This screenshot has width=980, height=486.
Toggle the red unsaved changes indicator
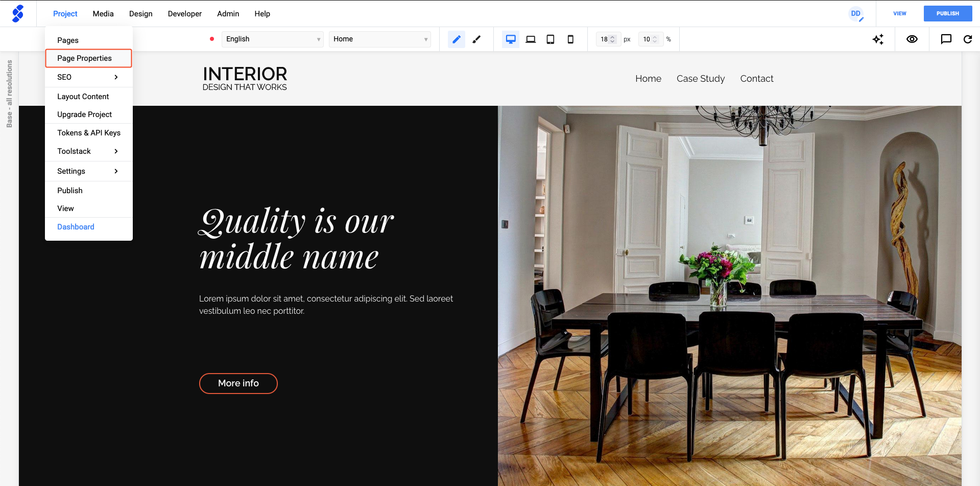pyautogui.click(x=211, y=38)
